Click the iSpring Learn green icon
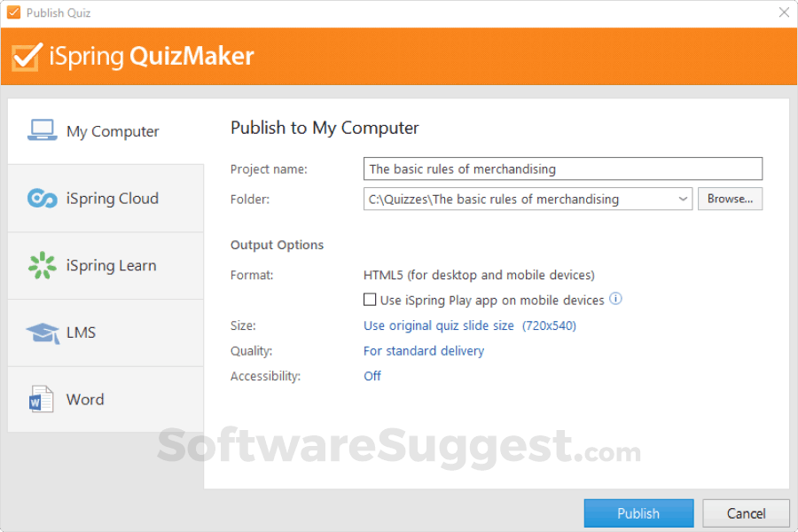The width and height of the screenshot is (798, 532). tap(42, 265)
